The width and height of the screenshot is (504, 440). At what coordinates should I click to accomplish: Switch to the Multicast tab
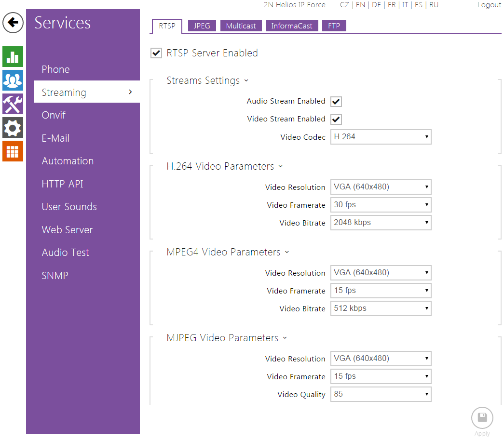(241, 26)
